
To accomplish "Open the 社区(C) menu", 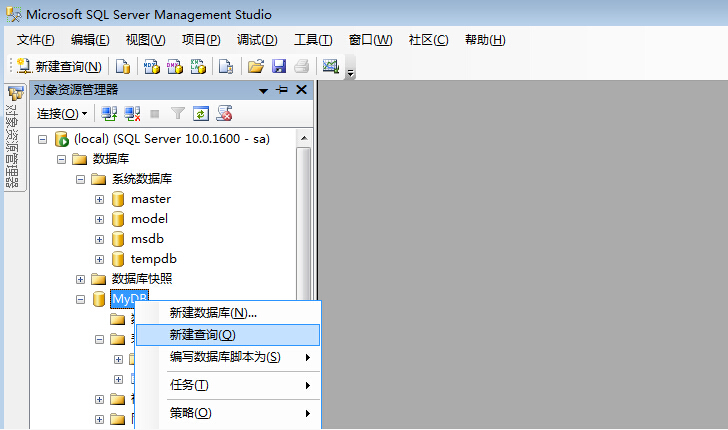I will coord(429,40).
